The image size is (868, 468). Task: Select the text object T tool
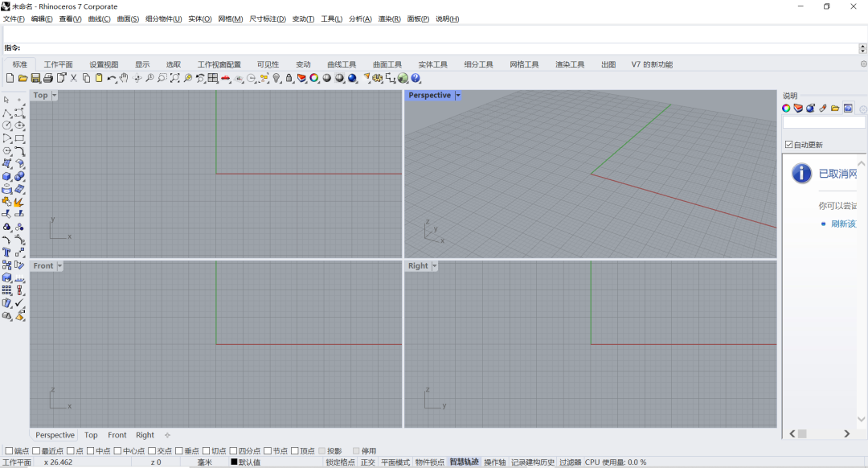pyautogui.click(x=6, y=252)
